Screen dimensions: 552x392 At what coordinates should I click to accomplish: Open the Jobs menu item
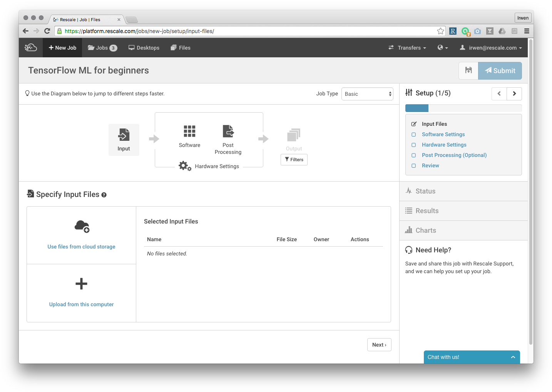[102, 47]
